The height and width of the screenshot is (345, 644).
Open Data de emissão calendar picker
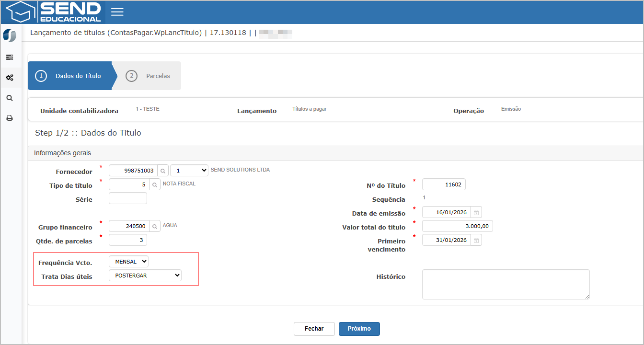tap(476, 212)
